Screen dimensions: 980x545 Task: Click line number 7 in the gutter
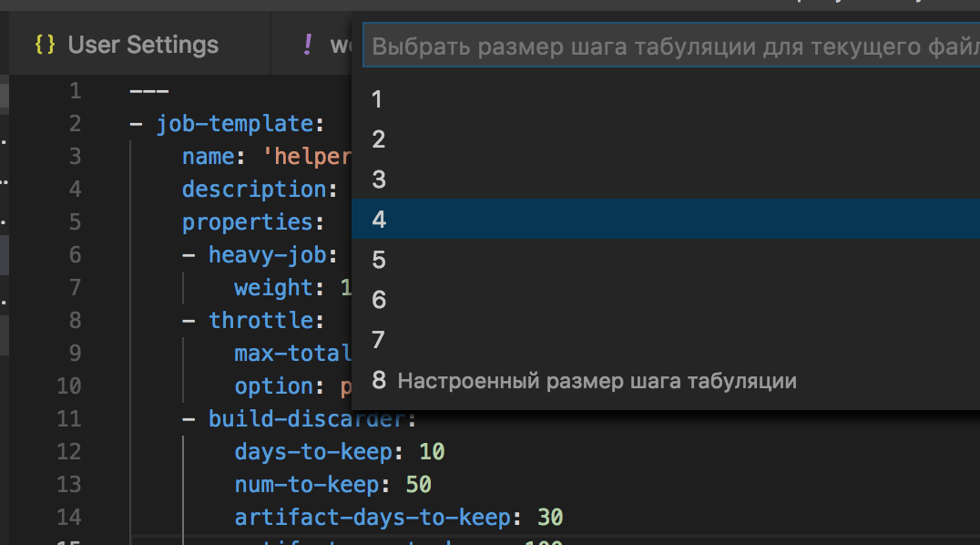click(x=75, y=287)
